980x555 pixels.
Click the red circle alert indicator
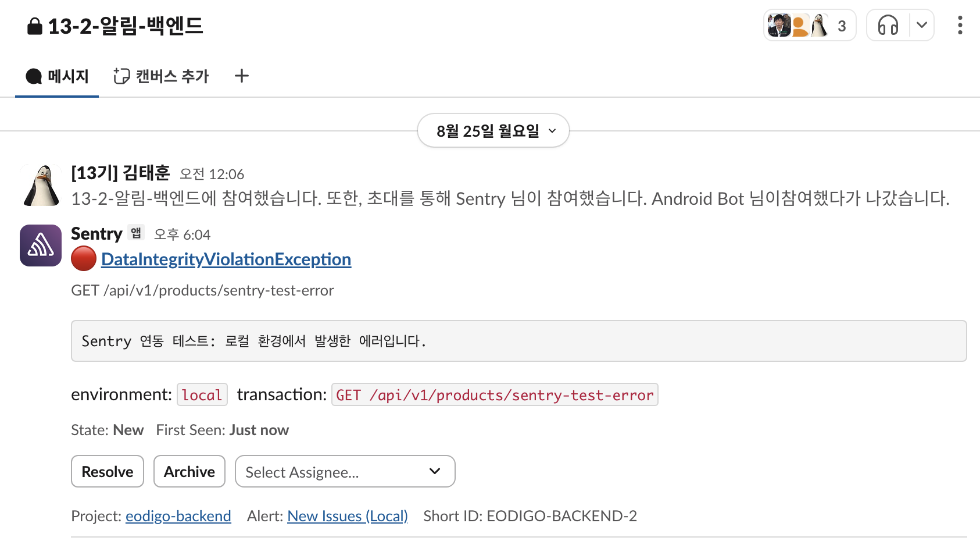(x=84, y=259)
